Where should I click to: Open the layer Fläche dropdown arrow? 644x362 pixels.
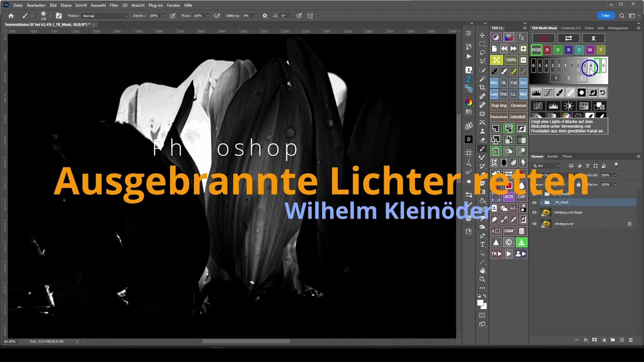pyautogui.click(x=615, y=185)
